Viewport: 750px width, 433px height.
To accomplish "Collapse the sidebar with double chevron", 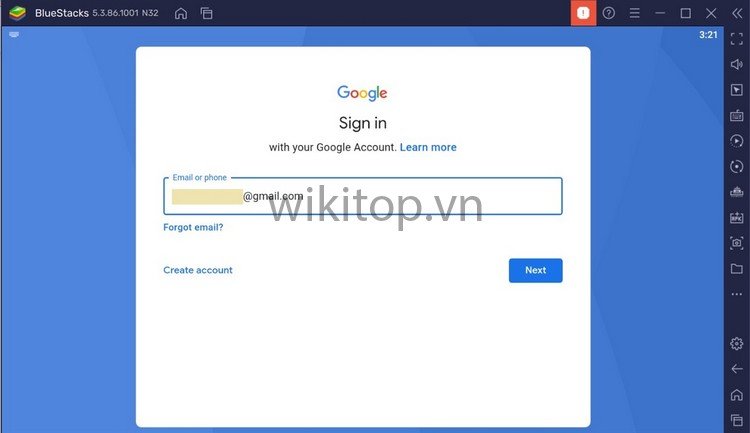I will 737,13.
